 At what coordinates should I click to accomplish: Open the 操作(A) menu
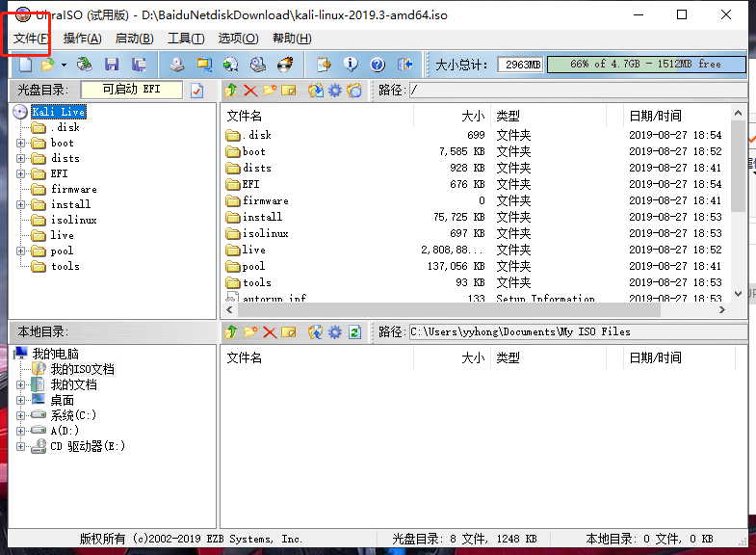(83, 39)
